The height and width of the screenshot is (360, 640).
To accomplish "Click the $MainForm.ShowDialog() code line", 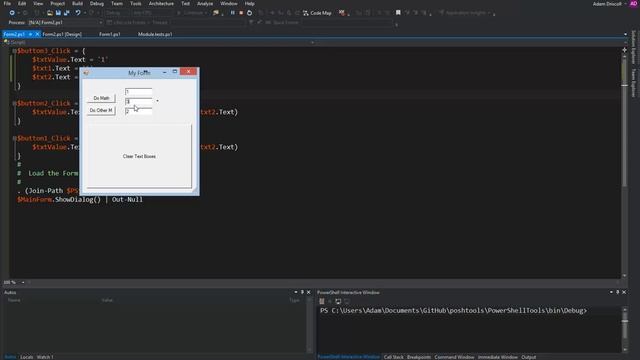I will tap(80, 200).
